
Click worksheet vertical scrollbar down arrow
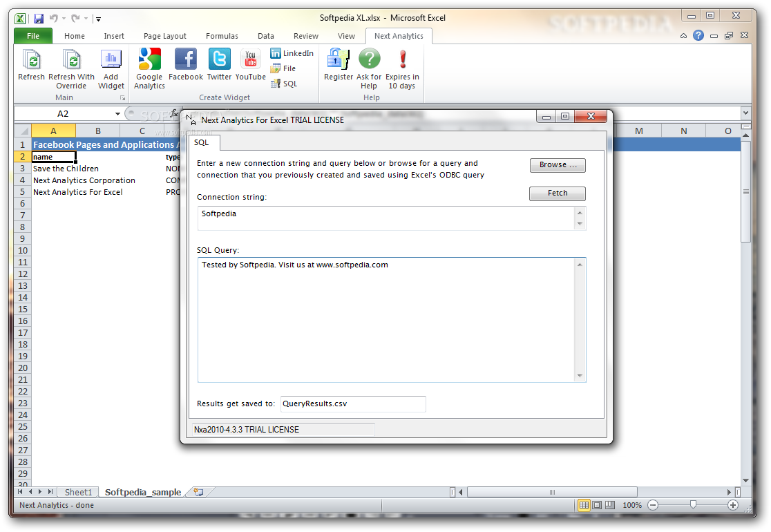tap(746, 480)
